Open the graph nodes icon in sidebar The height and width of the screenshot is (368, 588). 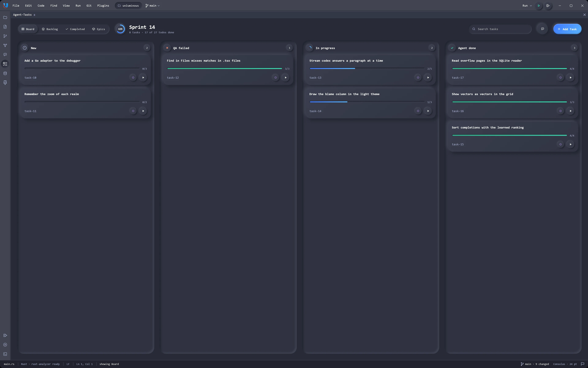(5, 45)
